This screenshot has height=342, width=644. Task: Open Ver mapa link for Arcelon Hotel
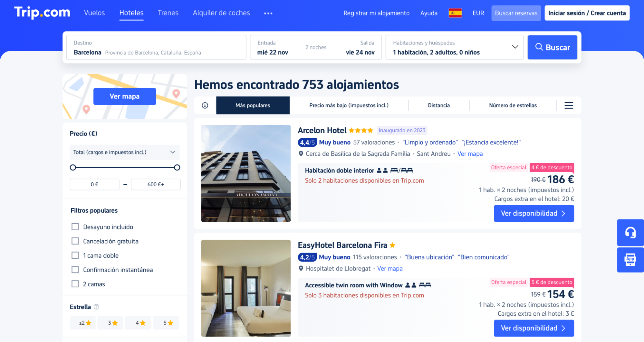470,154
